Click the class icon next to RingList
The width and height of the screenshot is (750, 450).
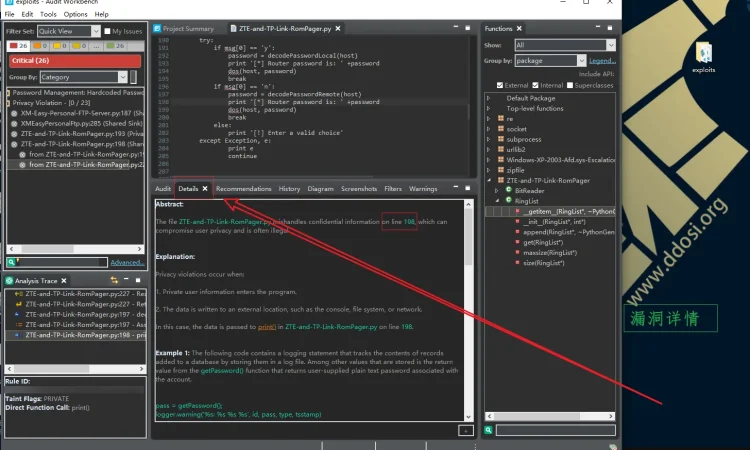click(509, 201)
